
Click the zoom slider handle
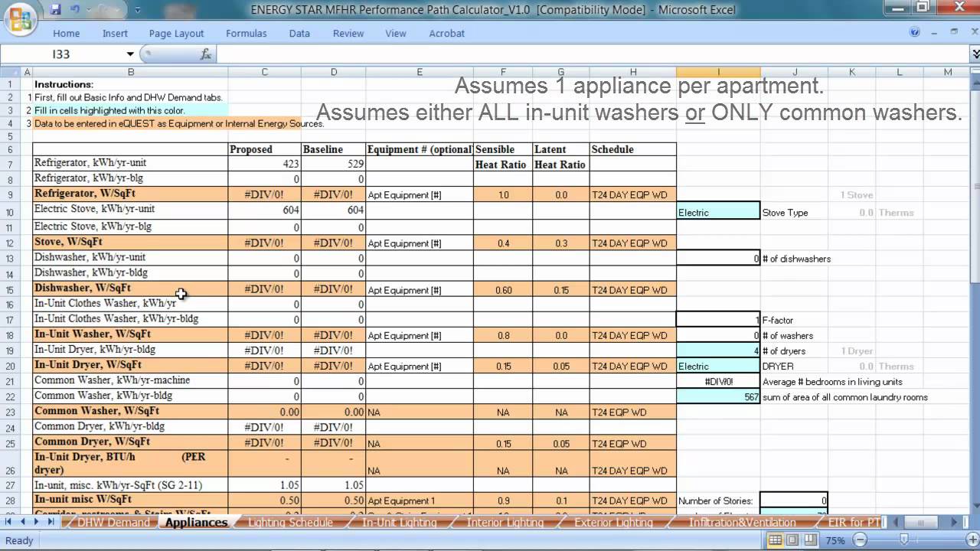[904, 540]
